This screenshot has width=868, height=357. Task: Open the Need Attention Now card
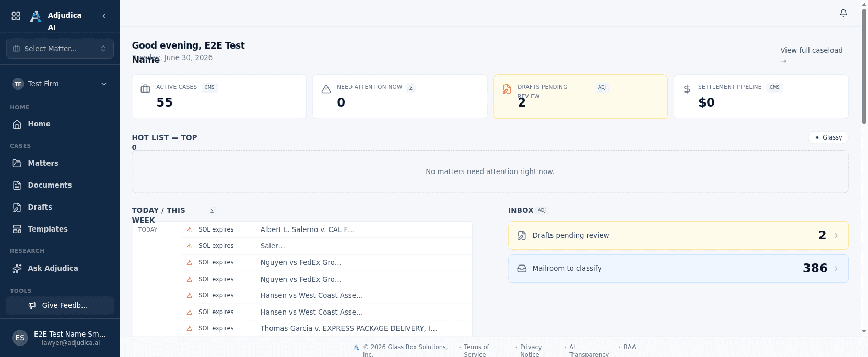[x=400, y=97]
